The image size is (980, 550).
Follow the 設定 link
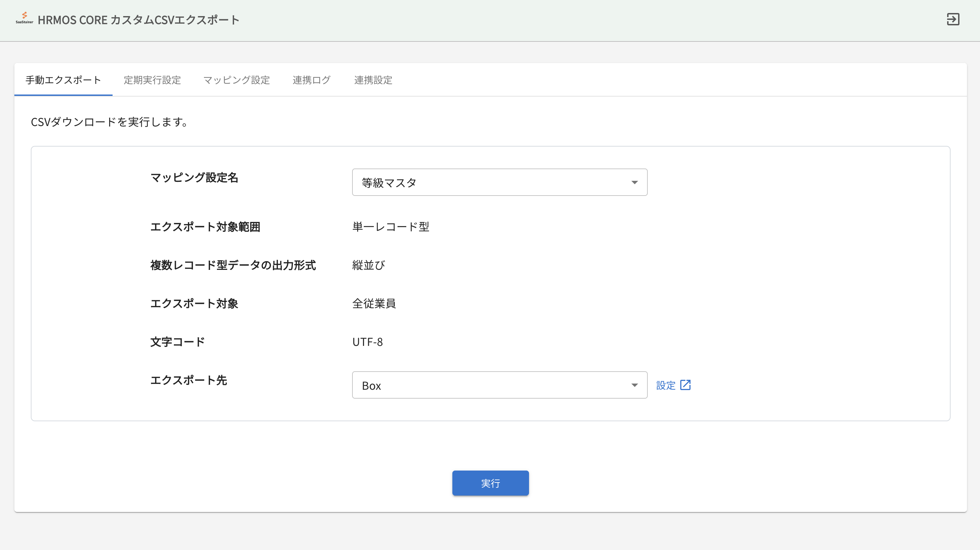coord(666,385)
